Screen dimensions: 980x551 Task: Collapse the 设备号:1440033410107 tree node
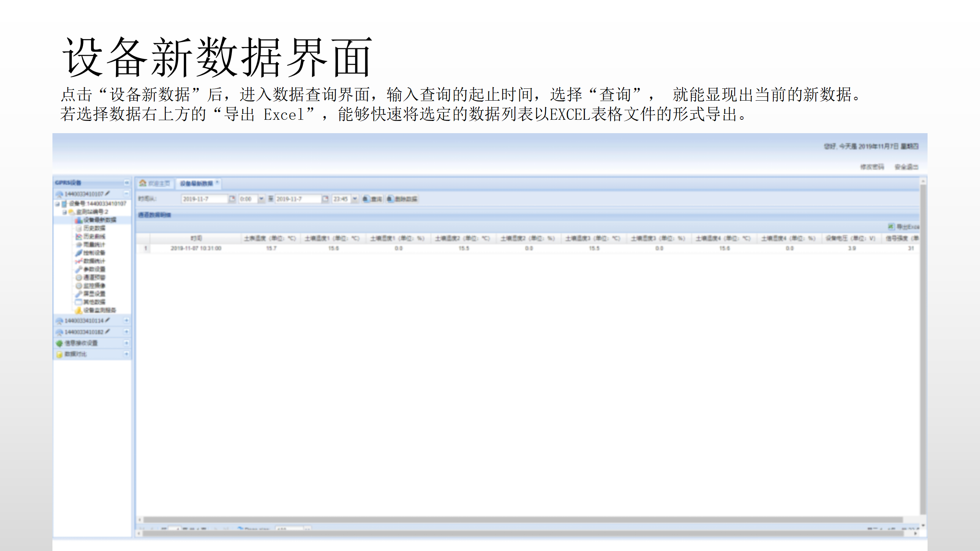(58, 204)
